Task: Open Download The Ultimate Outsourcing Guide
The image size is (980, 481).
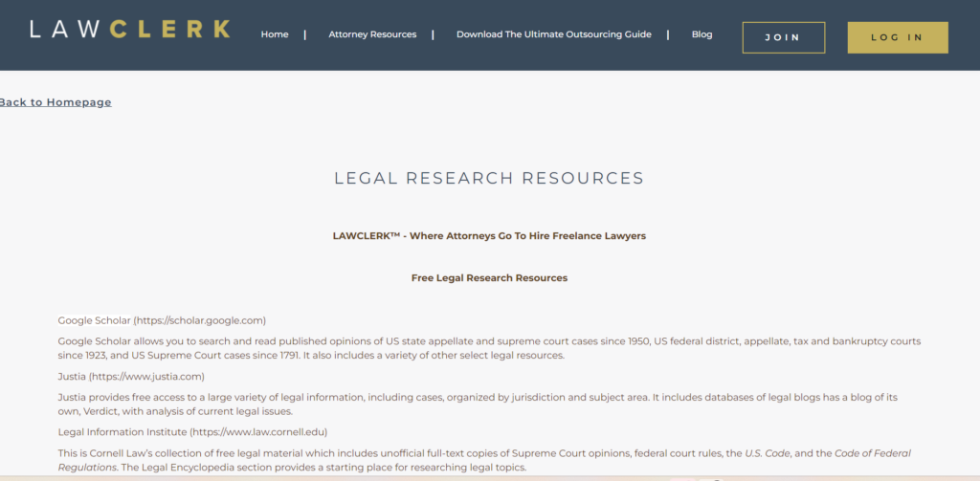Action: [x=554, y=34]
